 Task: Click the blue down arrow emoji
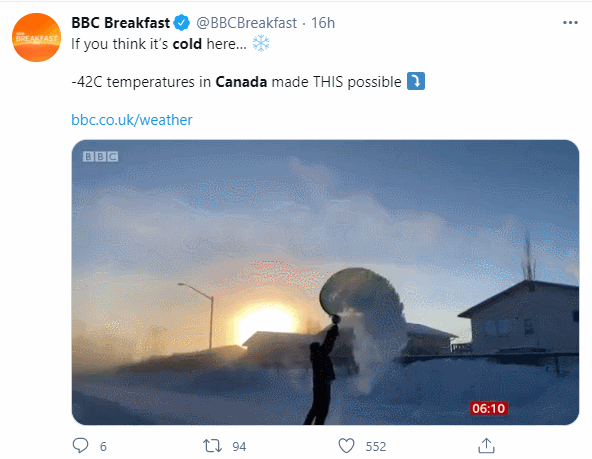click(x=416, y=81)
